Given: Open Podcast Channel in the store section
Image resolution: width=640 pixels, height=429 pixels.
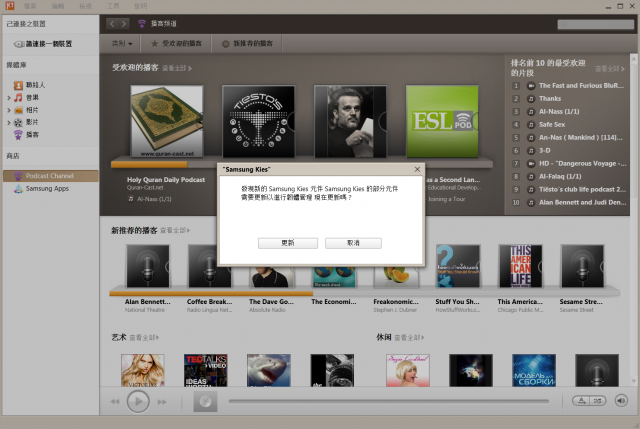Looking at the screenshot, I should click(50, 176).
